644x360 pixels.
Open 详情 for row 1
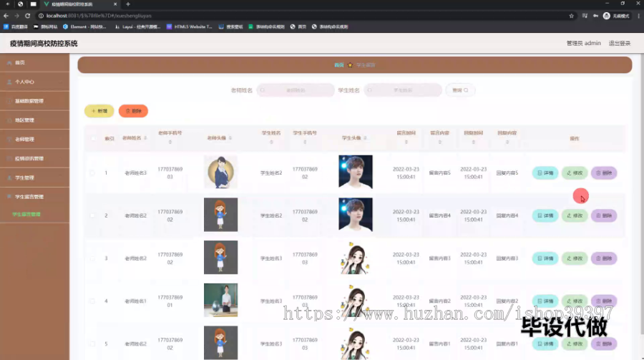545,173
